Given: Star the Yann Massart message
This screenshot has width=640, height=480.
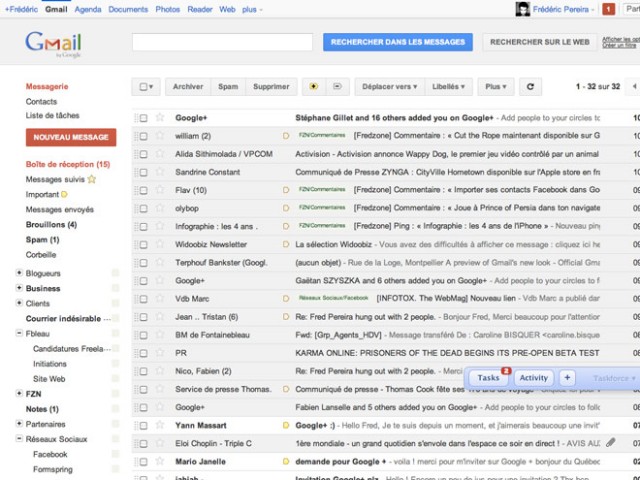Looking at the screenshot, I should click(x=160, y=425).
